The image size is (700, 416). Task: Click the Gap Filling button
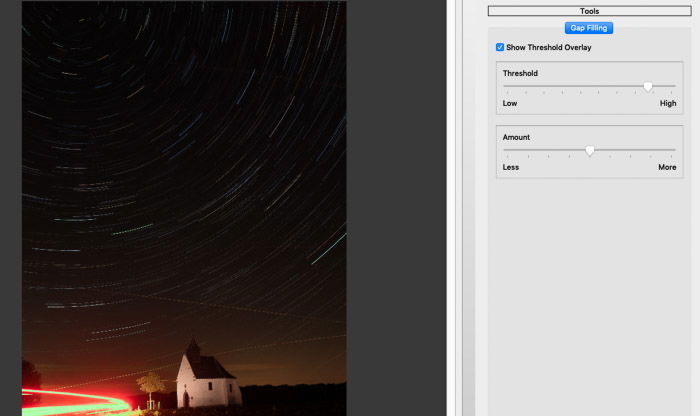(588, 28)
